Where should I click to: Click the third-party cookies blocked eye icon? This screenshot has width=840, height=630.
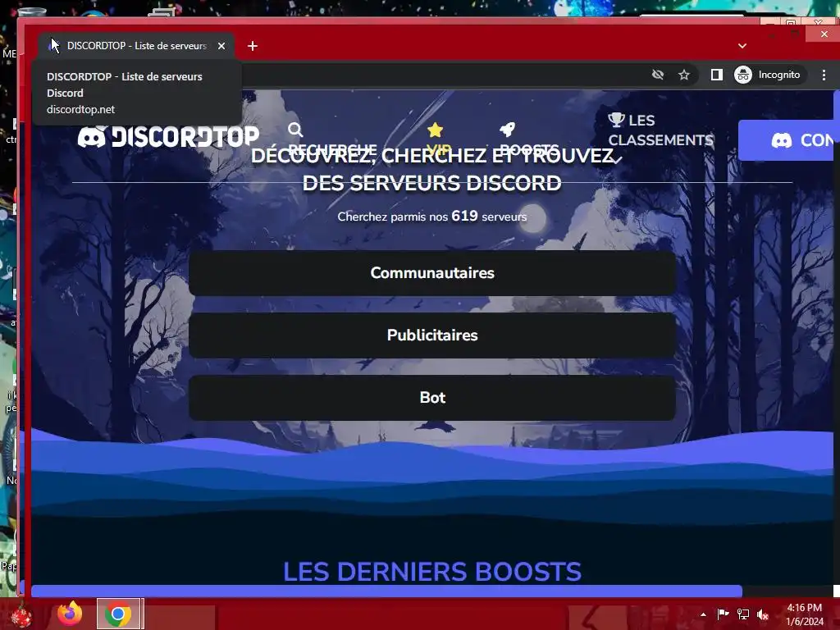tap(658, 75)
